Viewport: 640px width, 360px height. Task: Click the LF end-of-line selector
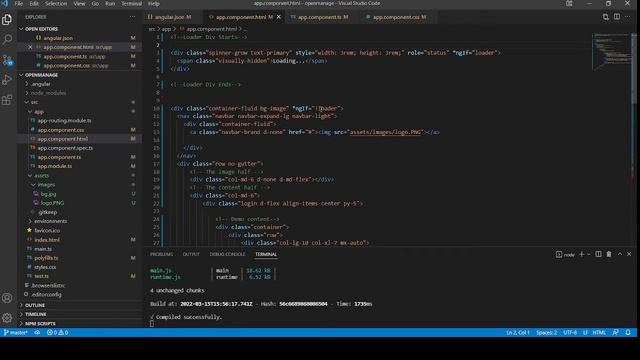585,332
